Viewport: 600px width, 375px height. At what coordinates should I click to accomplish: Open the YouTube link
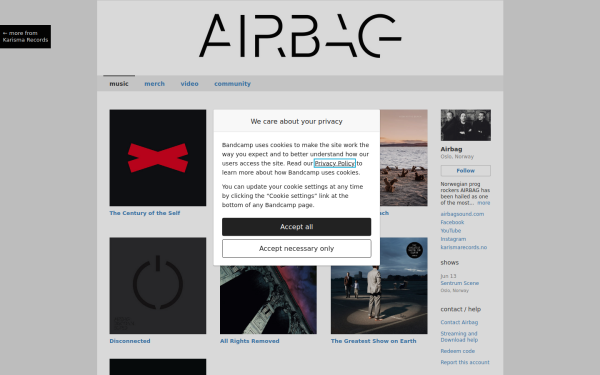(451, 231)
